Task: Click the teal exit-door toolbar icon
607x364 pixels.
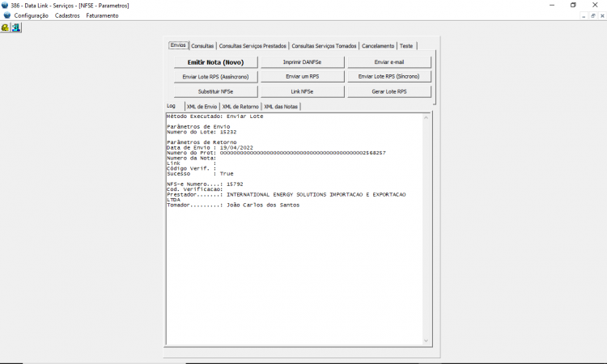Action: (x=16, y=28)
